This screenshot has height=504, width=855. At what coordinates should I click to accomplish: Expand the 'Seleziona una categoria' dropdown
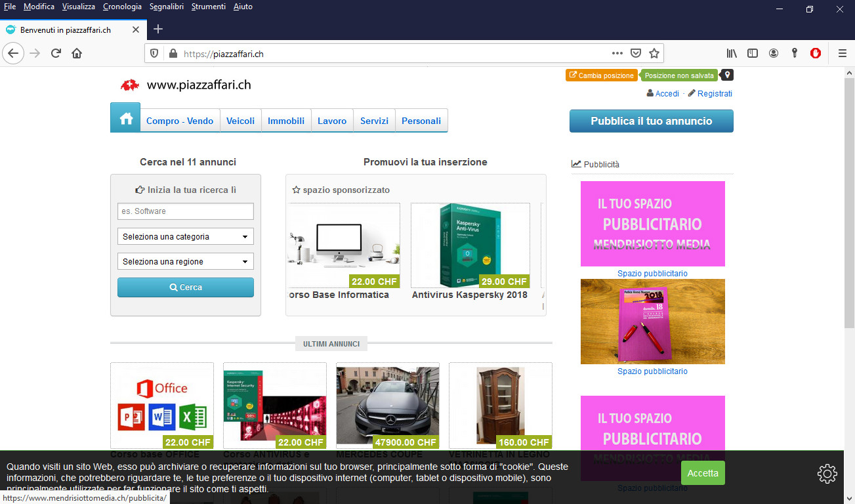pyautogui.click(x=185, y=237)
